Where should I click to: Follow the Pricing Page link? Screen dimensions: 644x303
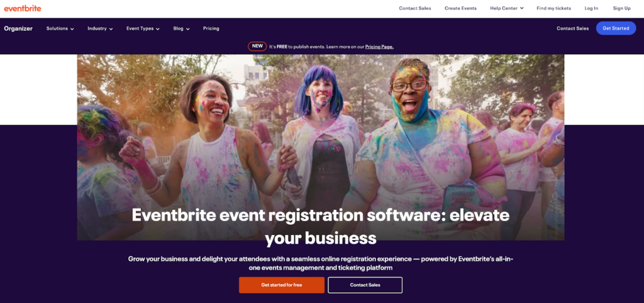(x=379, y=47)
